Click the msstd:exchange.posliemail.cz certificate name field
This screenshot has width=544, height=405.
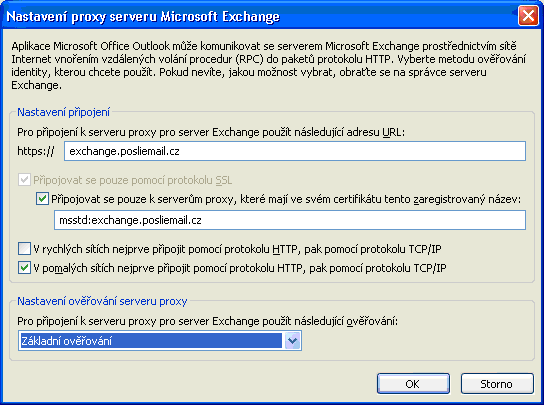(x=290, y=220)
